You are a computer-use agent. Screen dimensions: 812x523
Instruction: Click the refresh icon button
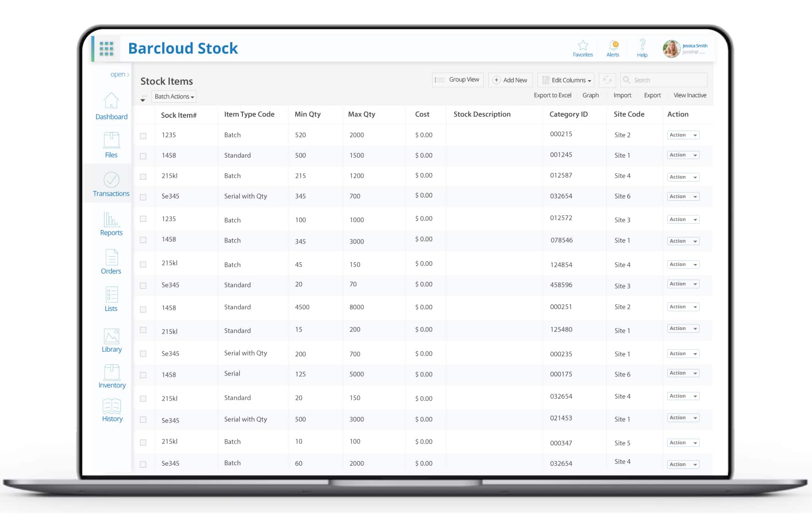click(x=607, y=80)
